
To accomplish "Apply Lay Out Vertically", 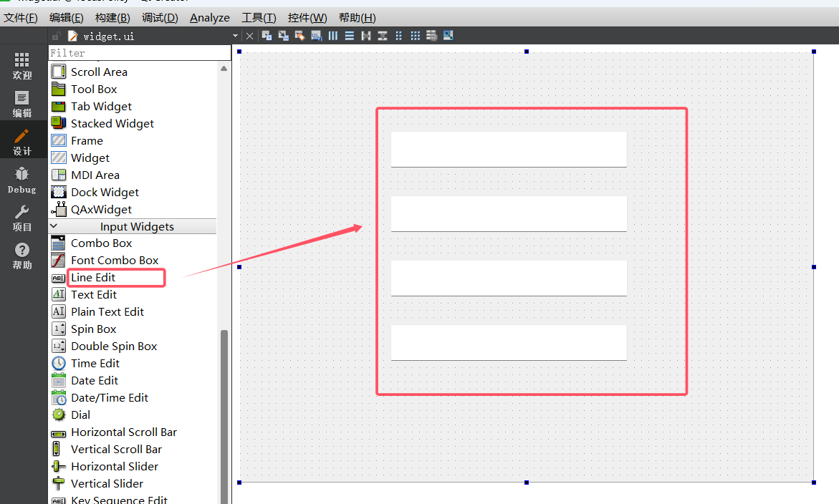I will (350, 36).
